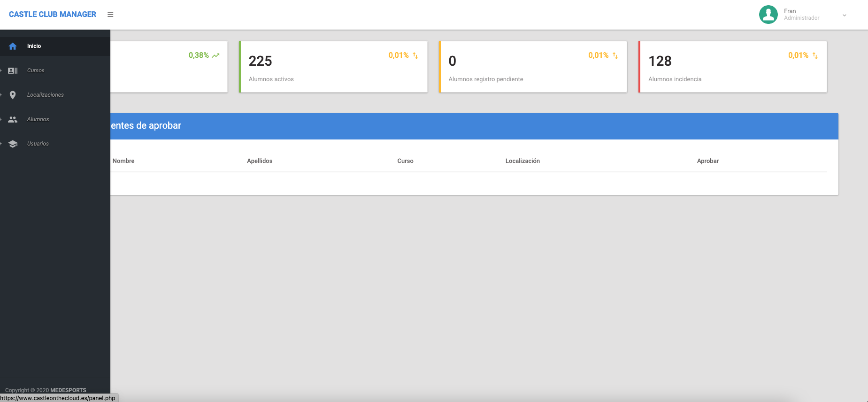Click the 0,01% on Alumnos incidencia card
The image size is (868, 402).
tap(799, 55)
